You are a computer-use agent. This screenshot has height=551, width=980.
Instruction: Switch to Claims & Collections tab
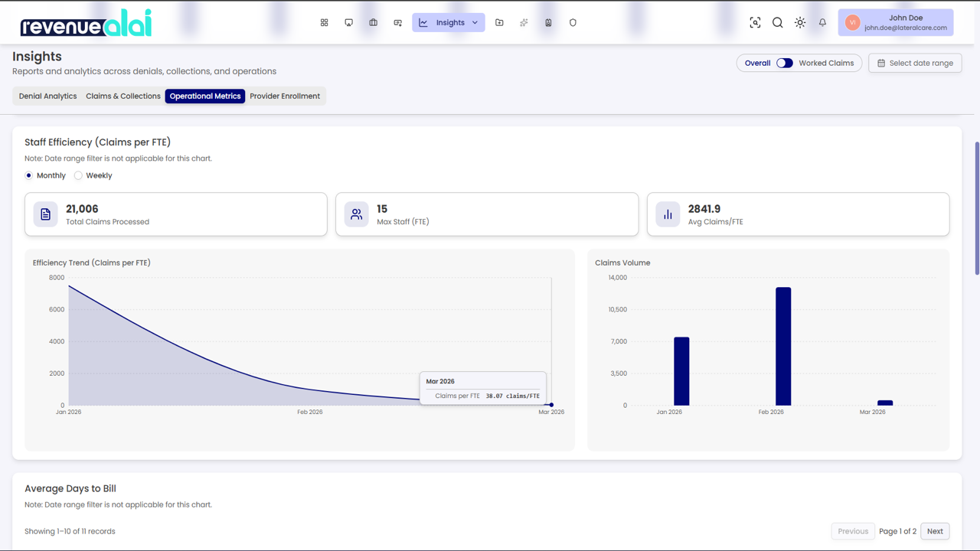[123, 96]
